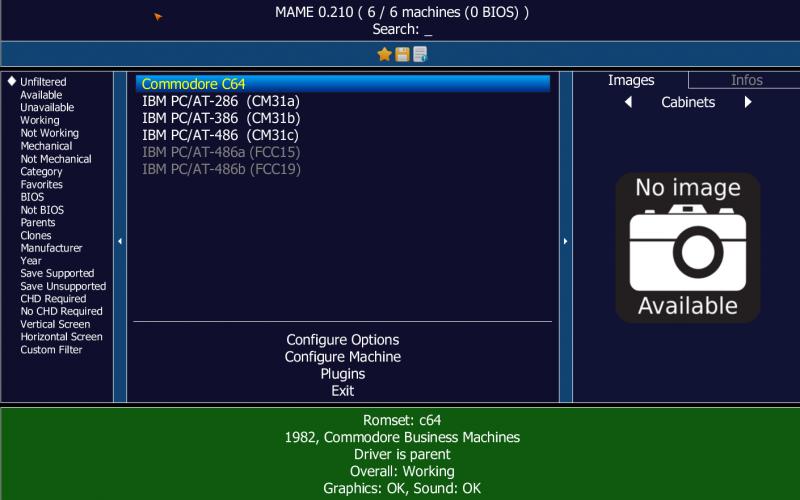Switch to the Infos tab
The image size is (800, 500).
click(746, 80)
